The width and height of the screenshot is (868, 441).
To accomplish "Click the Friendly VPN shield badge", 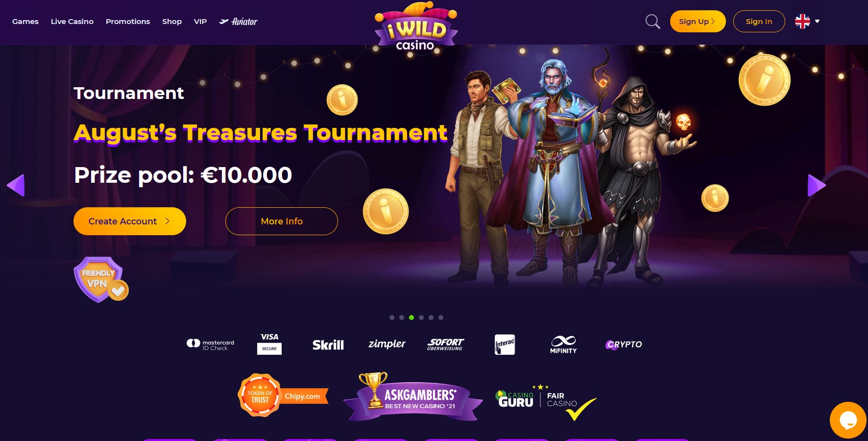I will pyautogui.click(x=101, y=280).
